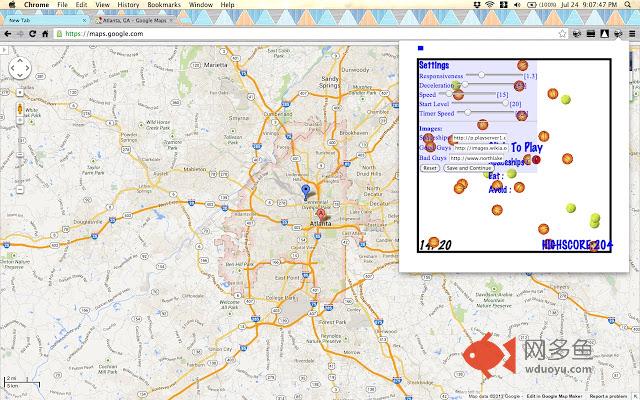
Task: Click the Deceleration slider handle
Action: click(x=465, y=84)
